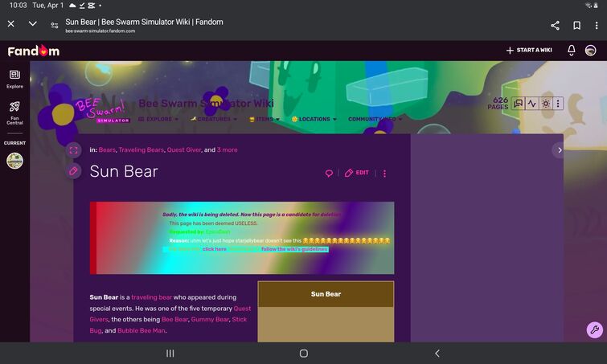Minimize the tab with the down chevron
Viewport: 607px width, 364px height.
pyautogui.click(x=33, y=24)
